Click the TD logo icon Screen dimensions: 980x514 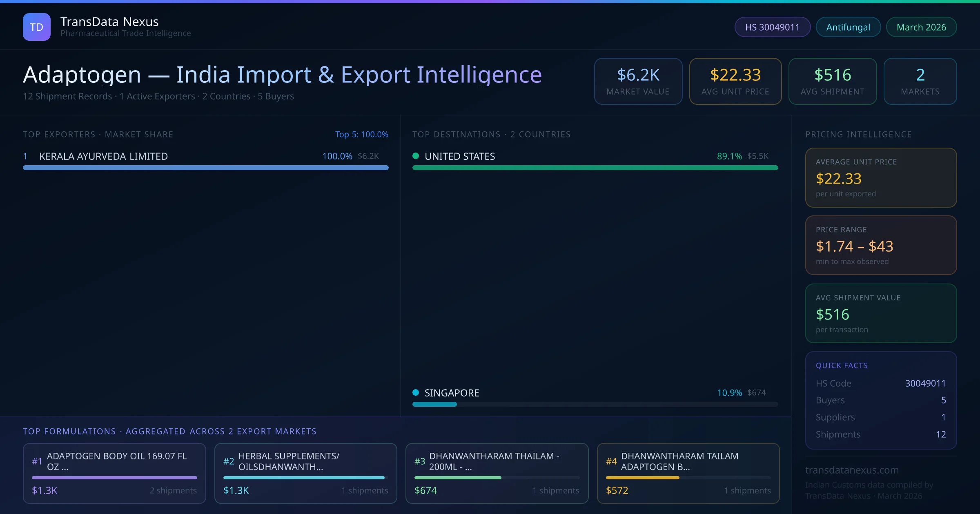[x=37, y=27]
